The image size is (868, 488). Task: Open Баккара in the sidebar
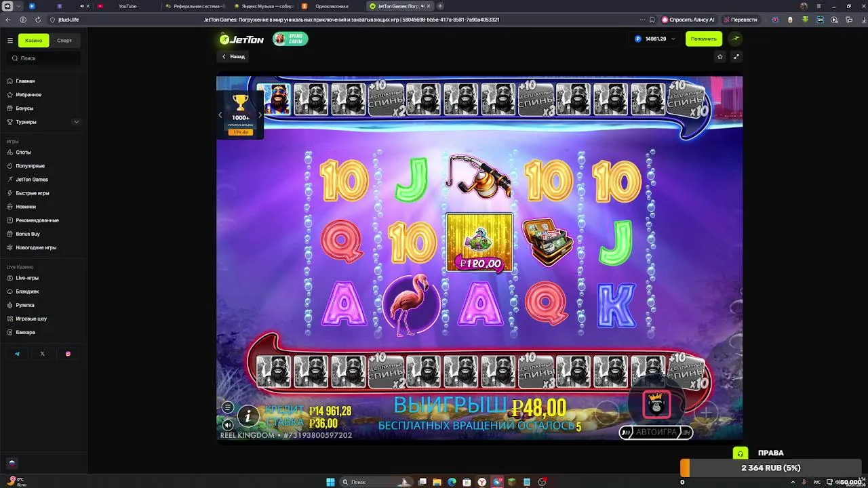pyautogui.click(x=25, y=332)
